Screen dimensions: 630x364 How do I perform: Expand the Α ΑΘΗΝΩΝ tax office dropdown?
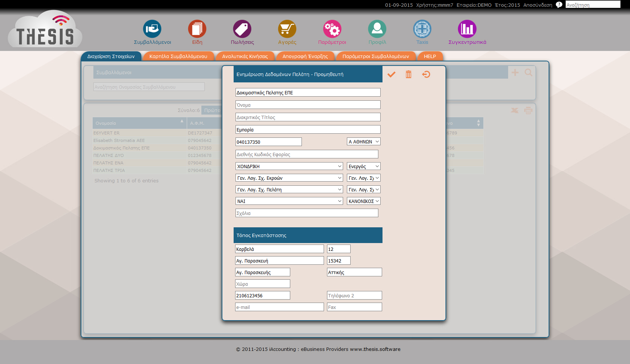click(x=363, y=142)
